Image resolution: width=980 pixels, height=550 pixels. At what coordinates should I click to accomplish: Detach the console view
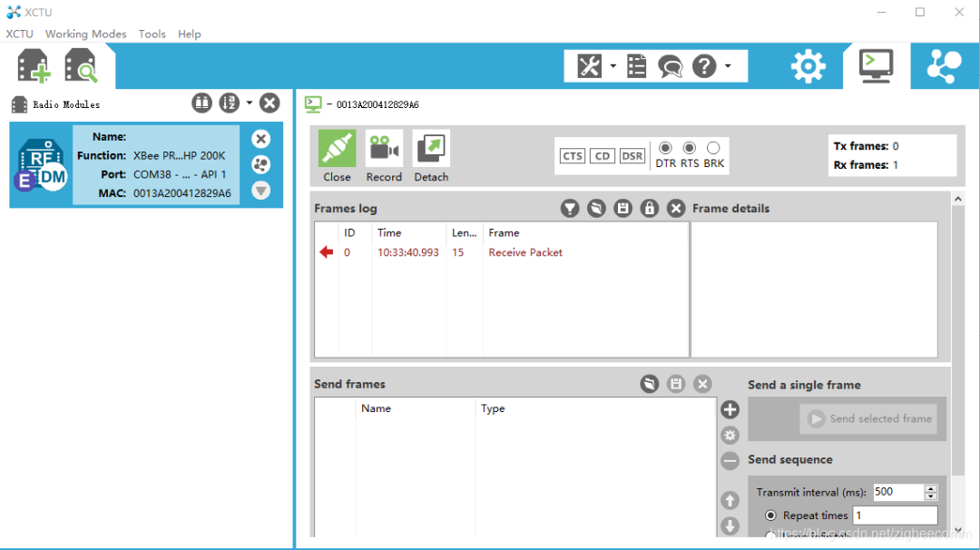pyautogui.click(x=431, y=156)
